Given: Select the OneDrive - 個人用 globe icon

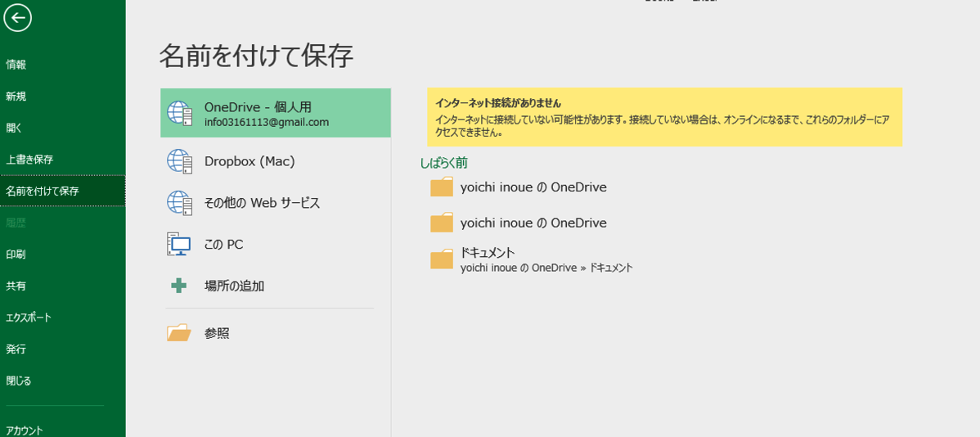Looking at the screenshot, I should pyautogui.click(x=179, y=113).
